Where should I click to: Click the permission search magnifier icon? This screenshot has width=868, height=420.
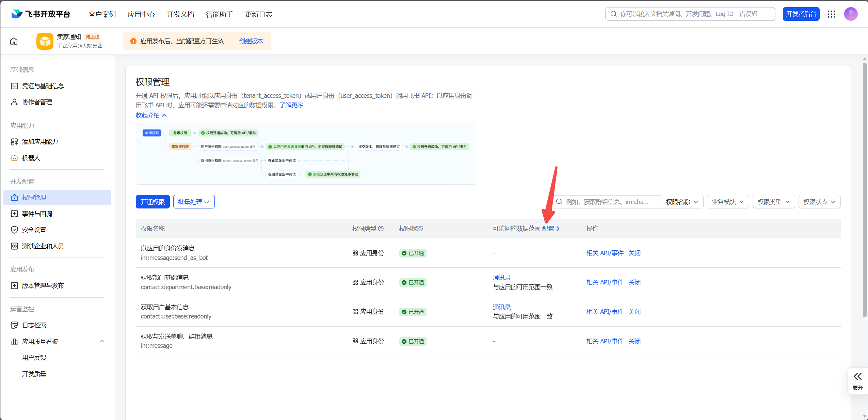(559, 202)
